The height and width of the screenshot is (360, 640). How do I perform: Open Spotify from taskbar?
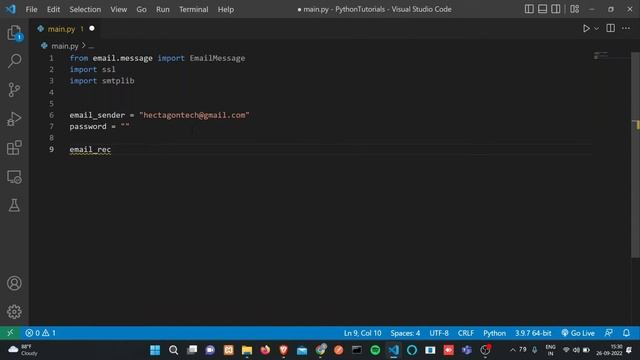(375, 350)
